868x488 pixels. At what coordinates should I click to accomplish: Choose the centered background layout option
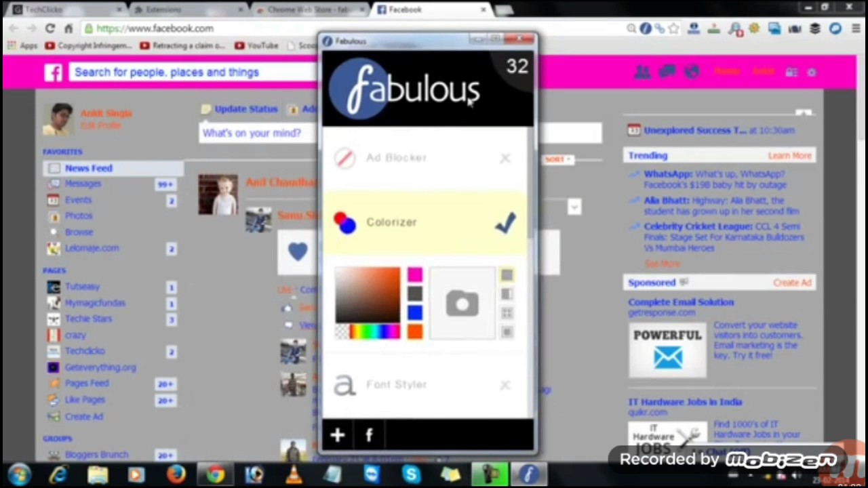[507, 332]
